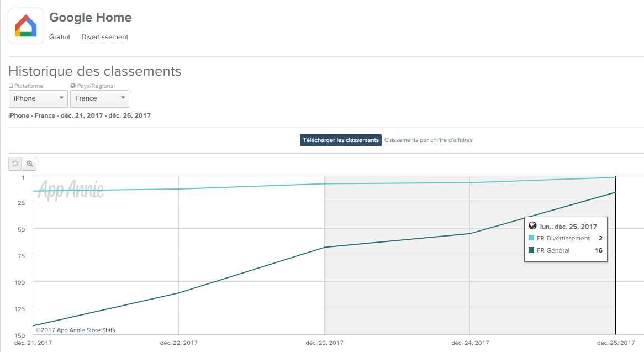Click the phone icon beside Plateforme
The width and height of the screenshot is (644, 352).
(10, 86)
